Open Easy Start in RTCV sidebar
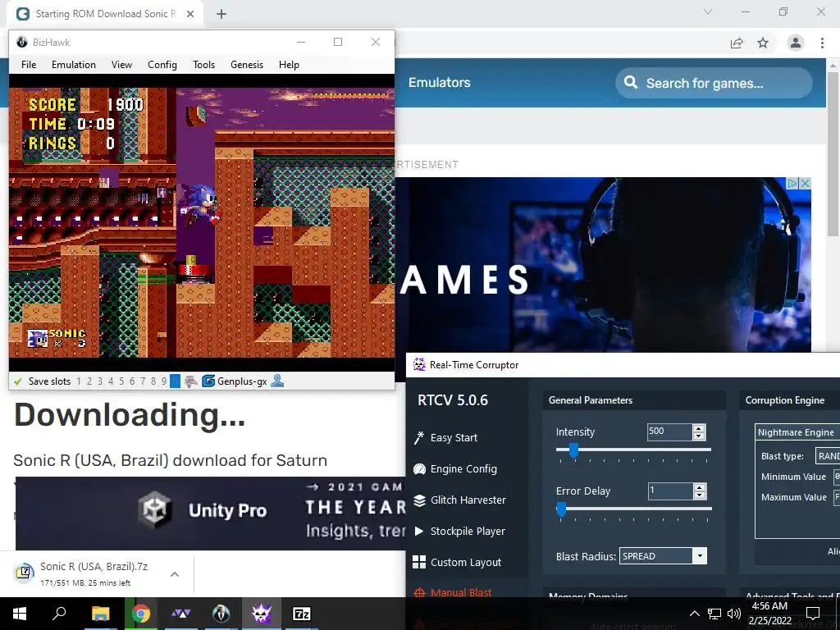The width and height of the screenshot is (840, 630). (445, 438)
